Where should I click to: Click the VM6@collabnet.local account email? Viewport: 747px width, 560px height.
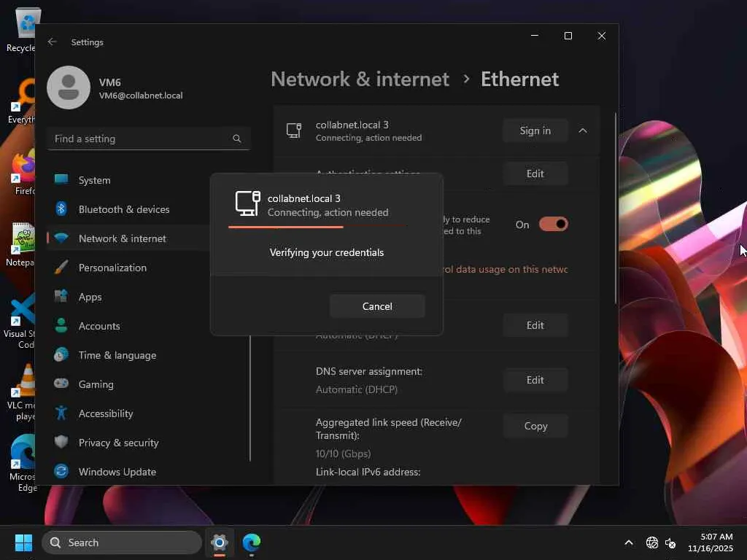click(141, 96)
